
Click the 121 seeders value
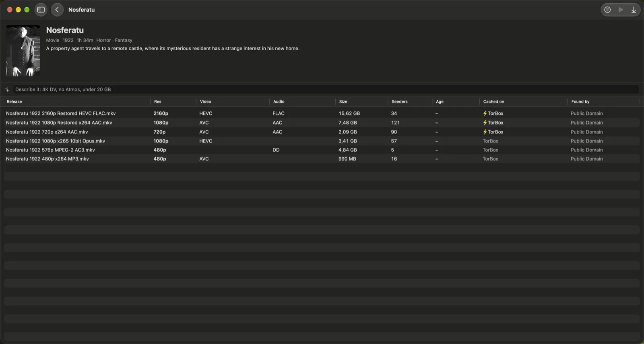click(395, 123)
